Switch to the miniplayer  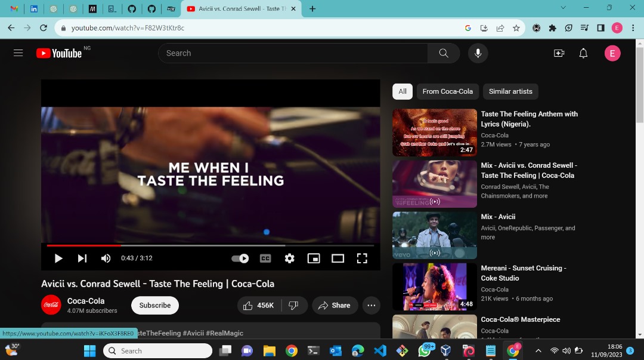coord(314,259)
